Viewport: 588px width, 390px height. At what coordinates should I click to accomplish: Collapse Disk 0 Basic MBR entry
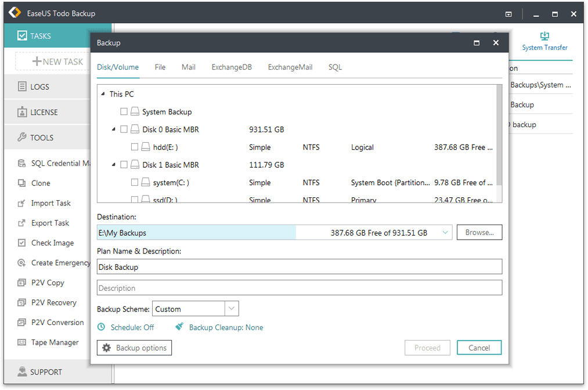pos(113,129)
